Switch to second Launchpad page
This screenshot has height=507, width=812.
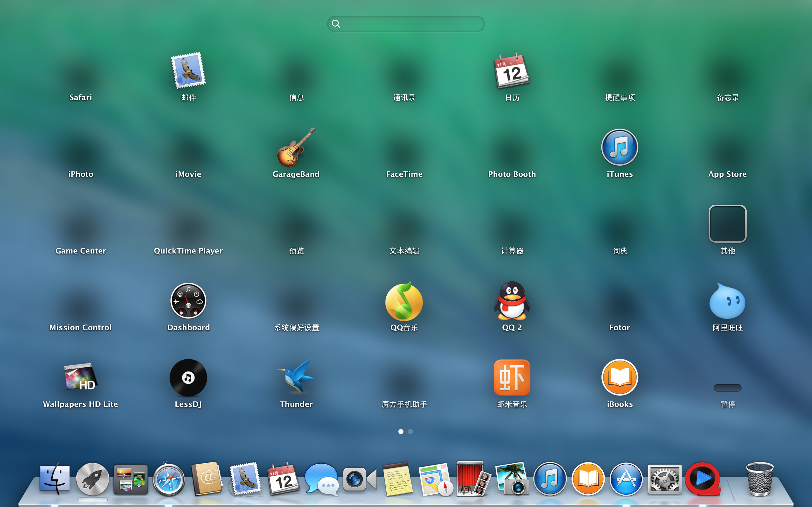[410, 431]
